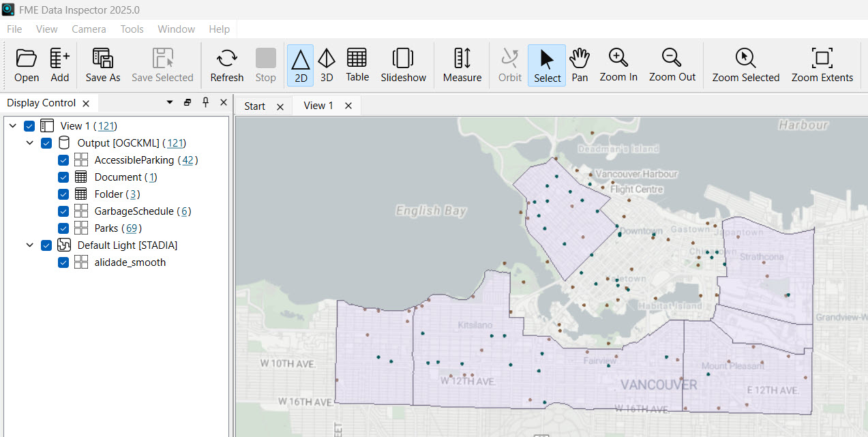Click the Open folder icon
Image resolution: width=868 pixels, height=437 pixels.
pyautogui.click(x=26, y=59)
